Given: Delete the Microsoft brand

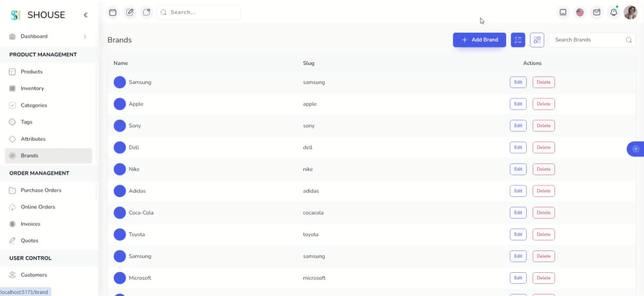Looking at the screenshot, I should click(x=544, y=278).
